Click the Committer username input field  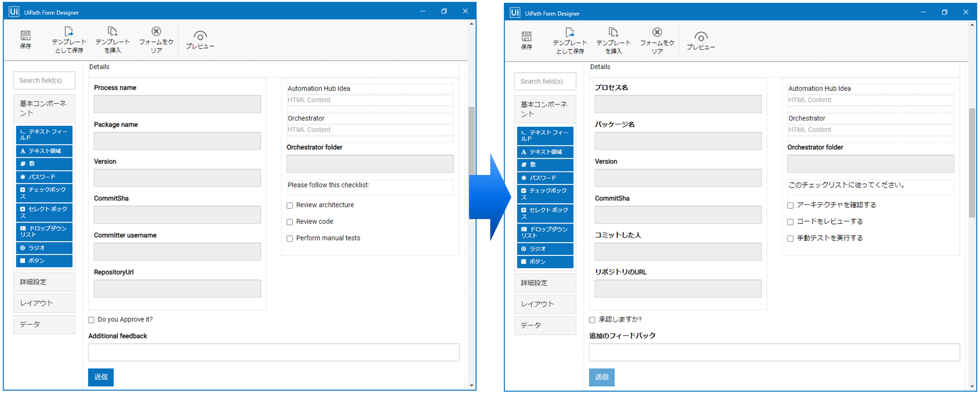tap(177, 251)
